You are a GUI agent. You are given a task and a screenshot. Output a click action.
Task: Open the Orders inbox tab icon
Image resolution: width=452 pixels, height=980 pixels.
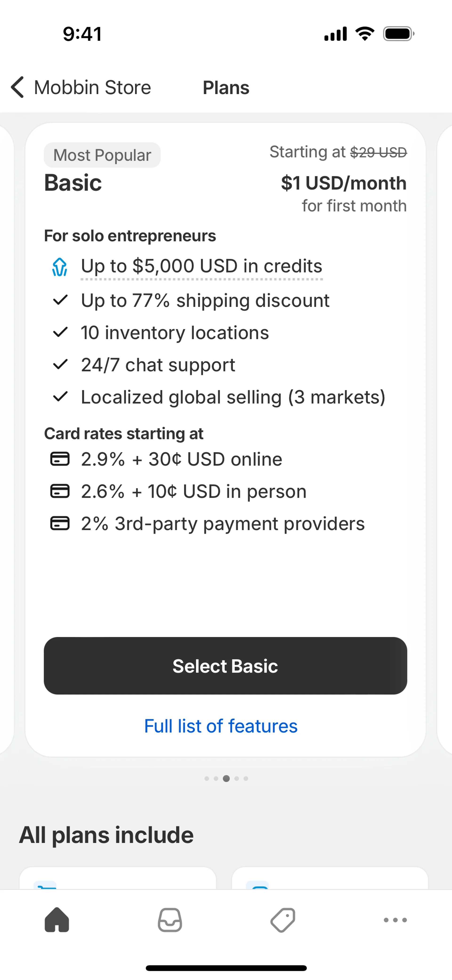170,920
